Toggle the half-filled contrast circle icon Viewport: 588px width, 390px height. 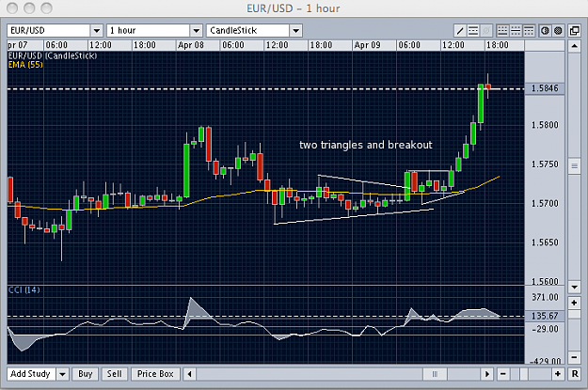click(x=545, y=30)
